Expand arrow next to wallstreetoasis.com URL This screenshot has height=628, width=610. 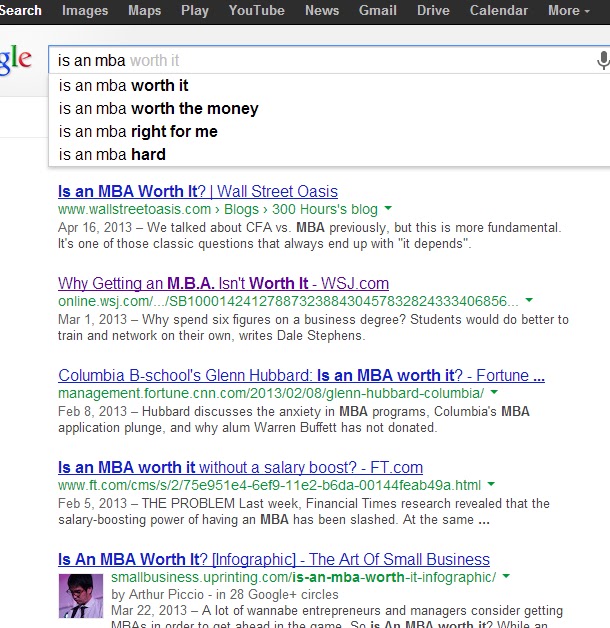tap(388, 208)
